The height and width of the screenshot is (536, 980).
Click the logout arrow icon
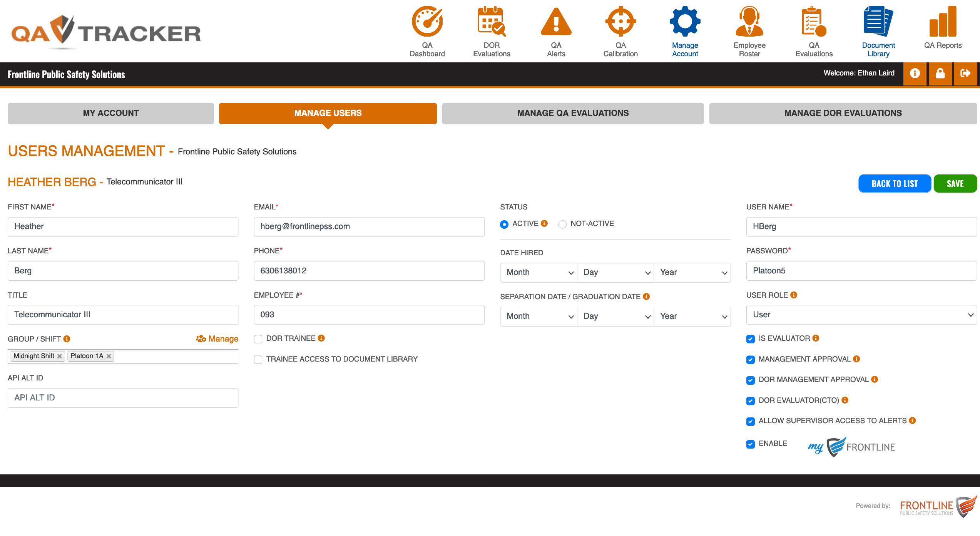coord(965,74)
